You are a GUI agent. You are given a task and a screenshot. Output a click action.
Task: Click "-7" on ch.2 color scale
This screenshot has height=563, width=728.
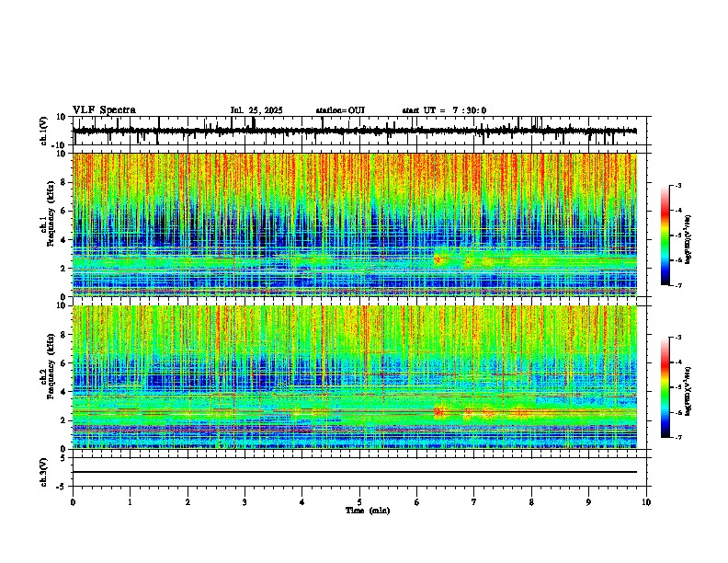click(677, 437)
